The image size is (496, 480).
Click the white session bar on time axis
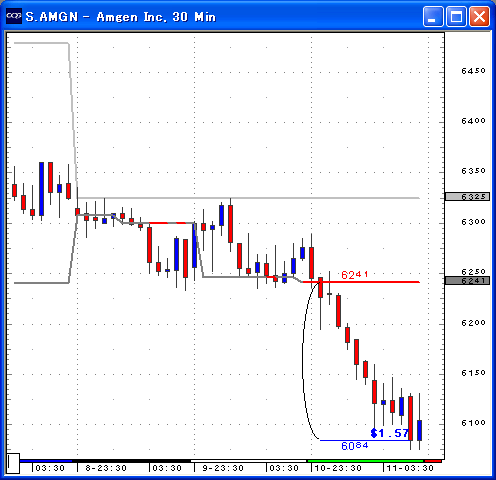pyautogui.click(x=249, y=461)
